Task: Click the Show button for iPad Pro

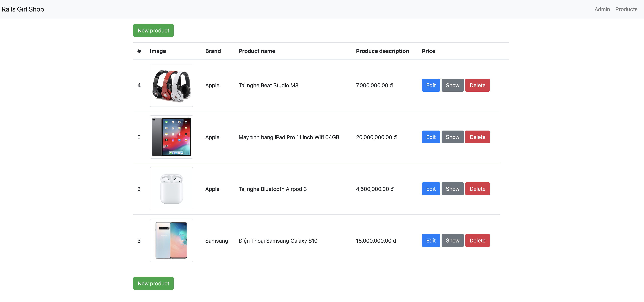Action: coord(453,137)
